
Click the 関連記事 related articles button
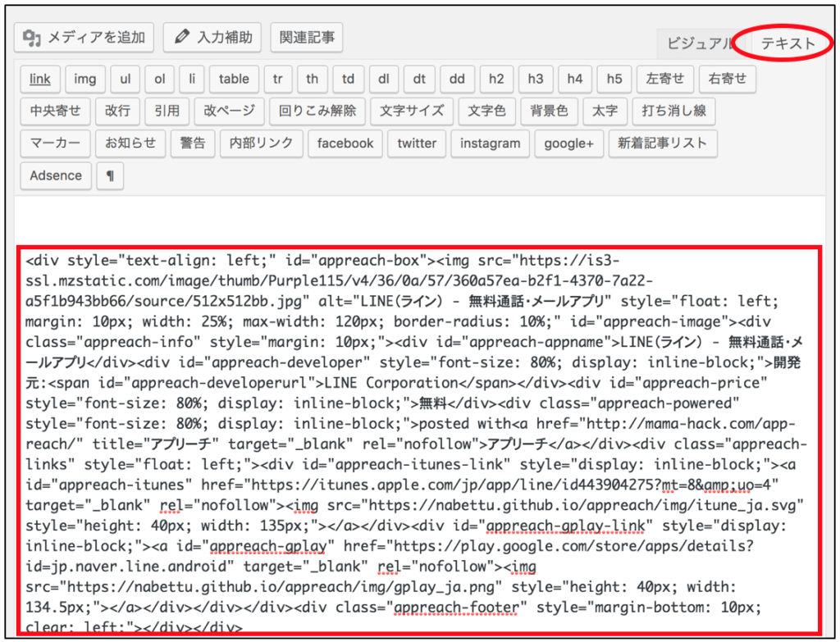click(x=307, y=38)
